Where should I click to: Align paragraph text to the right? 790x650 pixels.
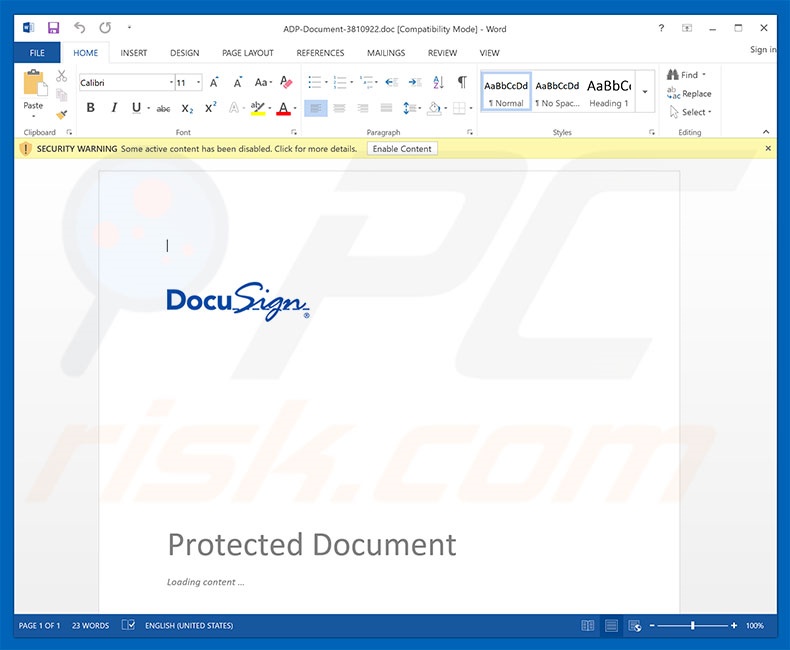point(363,108)
